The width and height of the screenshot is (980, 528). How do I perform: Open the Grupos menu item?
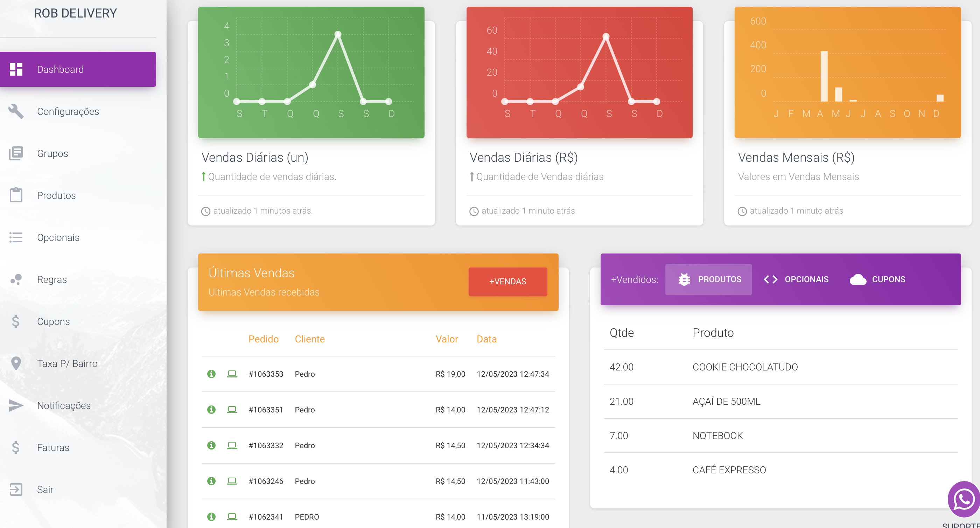52,153
